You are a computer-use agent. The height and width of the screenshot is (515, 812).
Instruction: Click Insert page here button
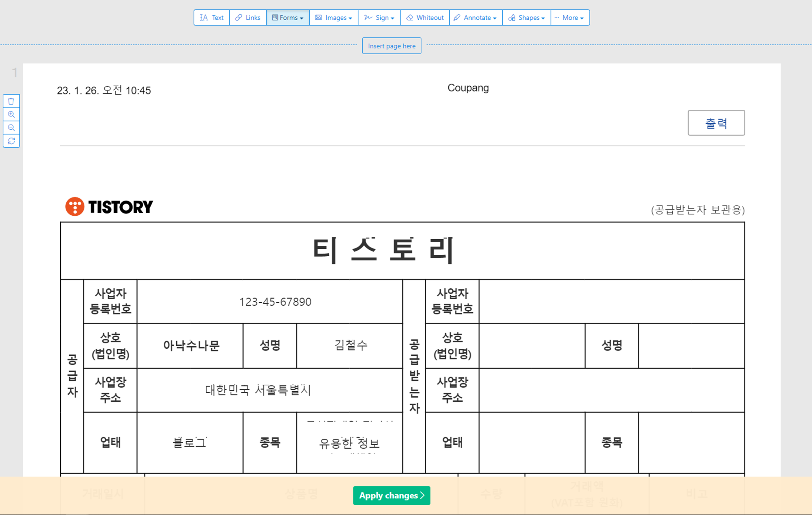391,46
